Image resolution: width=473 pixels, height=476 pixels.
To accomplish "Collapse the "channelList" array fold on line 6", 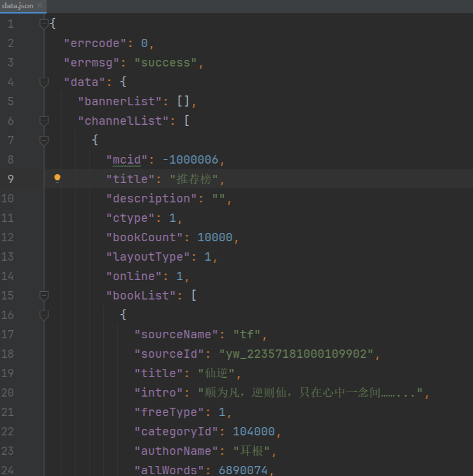I will point(44,121).
